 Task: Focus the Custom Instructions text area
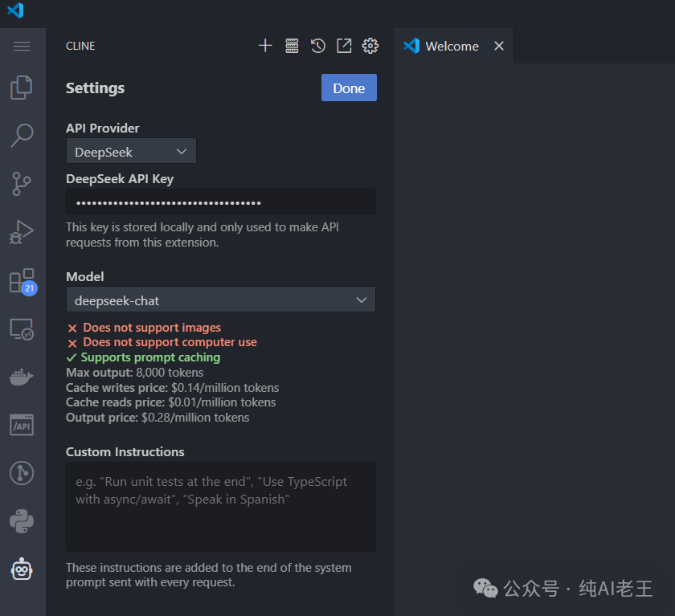tap(221, 507)
